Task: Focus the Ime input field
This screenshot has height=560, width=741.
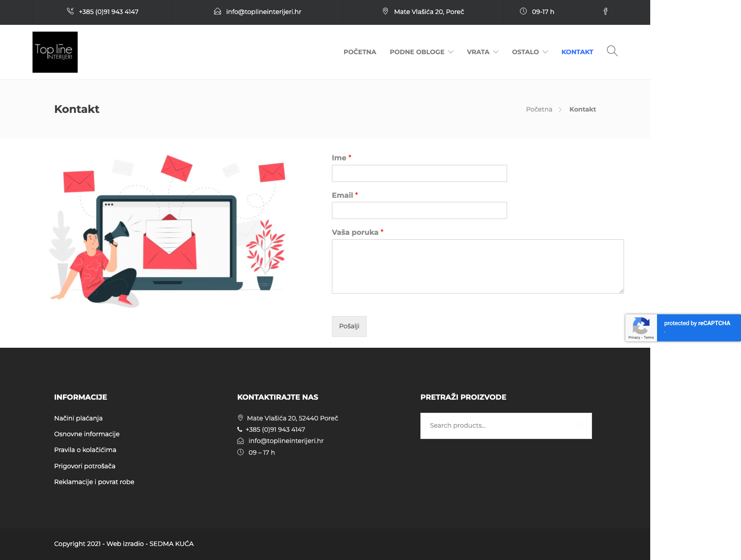Action: [x=419, y=173]
